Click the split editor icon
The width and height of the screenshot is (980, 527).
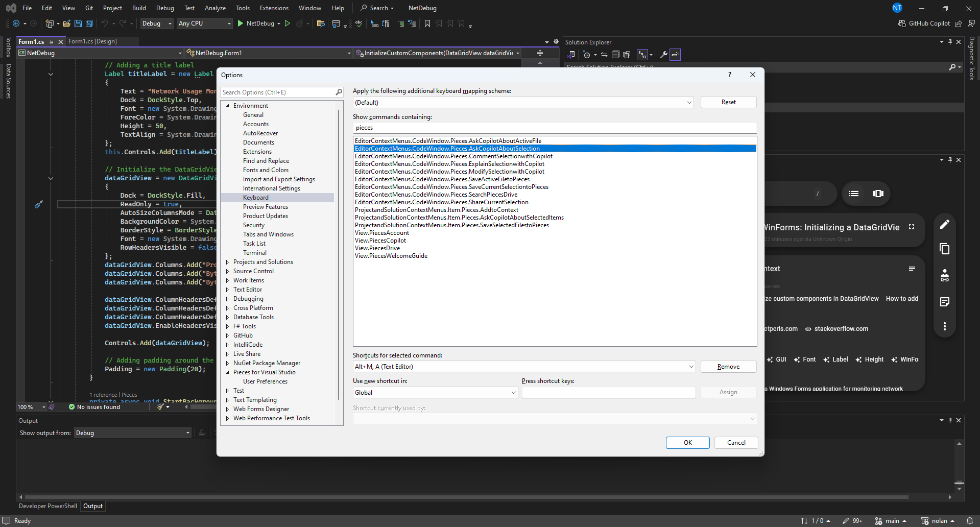pos(540,53)
